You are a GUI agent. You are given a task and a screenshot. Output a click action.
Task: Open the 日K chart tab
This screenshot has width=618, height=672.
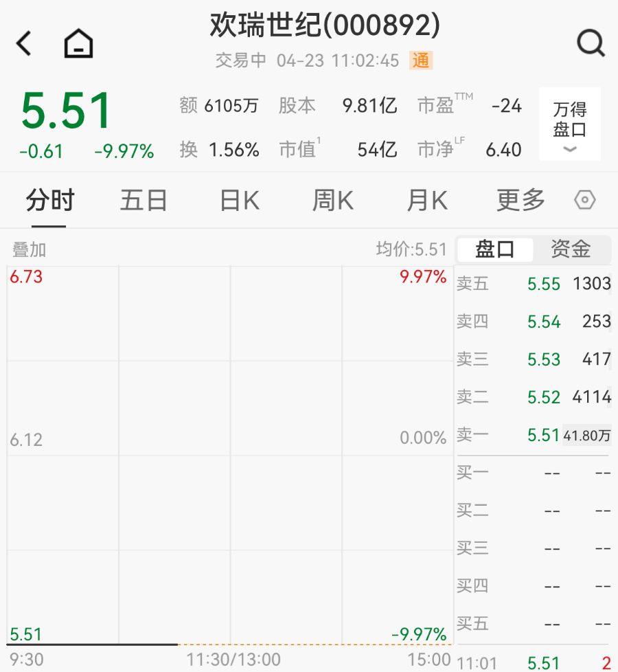239,201
